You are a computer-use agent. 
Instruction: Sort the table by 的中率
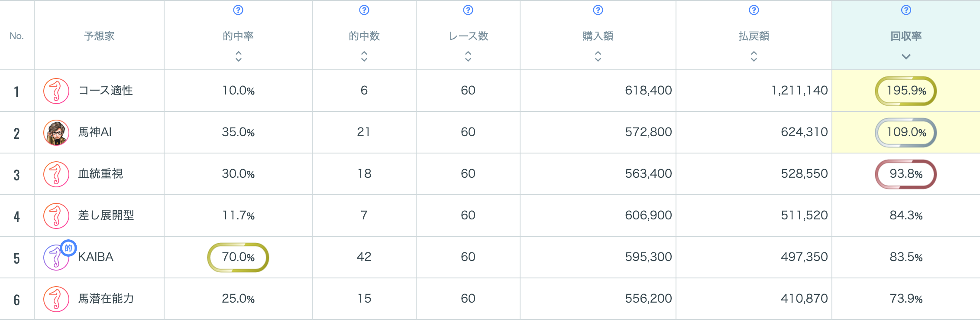[239, 56]
